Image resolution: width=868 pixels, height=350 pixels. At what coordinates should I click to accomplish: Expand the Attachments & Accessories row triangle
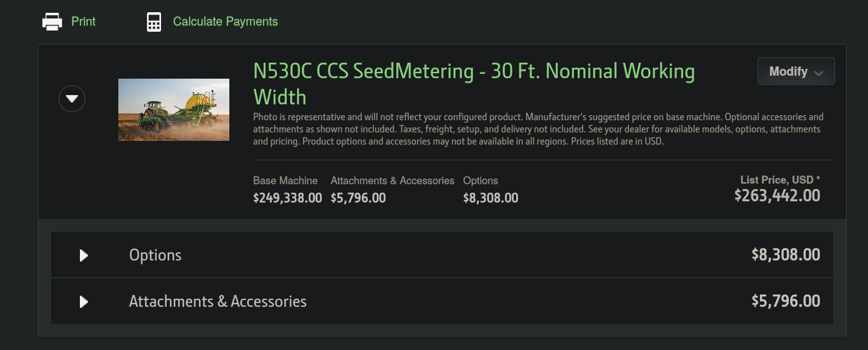click(x=84, y=301)
